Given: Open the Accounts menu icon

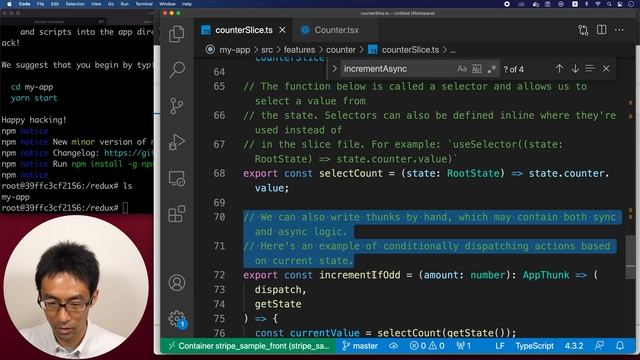Looking at the screenshot, I should click(x=177, y=282).
